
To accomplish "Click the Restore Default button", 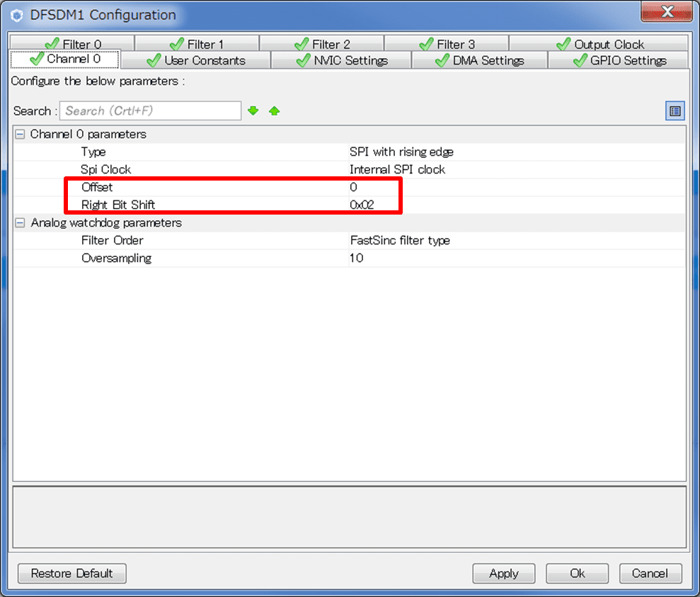I will pos(71,574).
